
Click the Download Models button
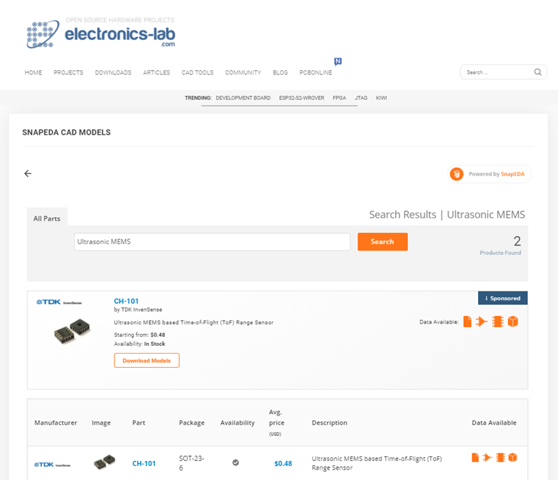click(x=147, y=360)
